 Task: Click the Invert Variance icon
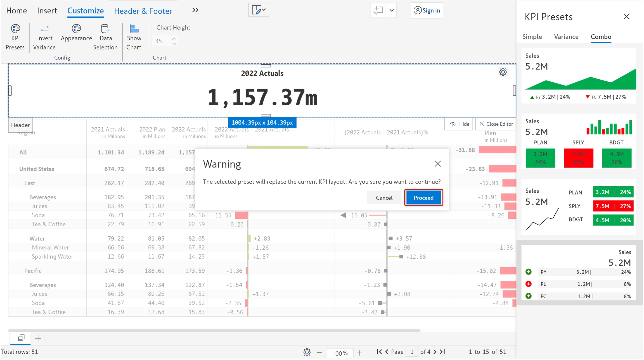tap(44, 29)
